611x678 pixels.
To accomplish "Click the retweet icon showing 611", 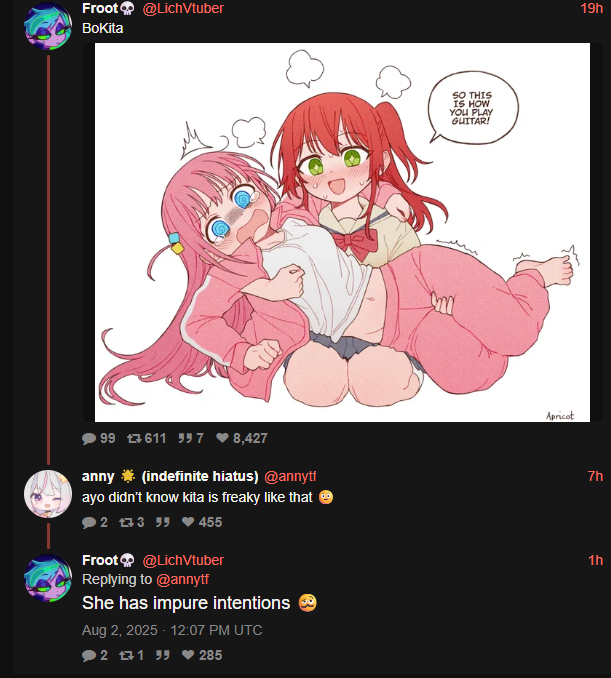I will coord(134,438).
